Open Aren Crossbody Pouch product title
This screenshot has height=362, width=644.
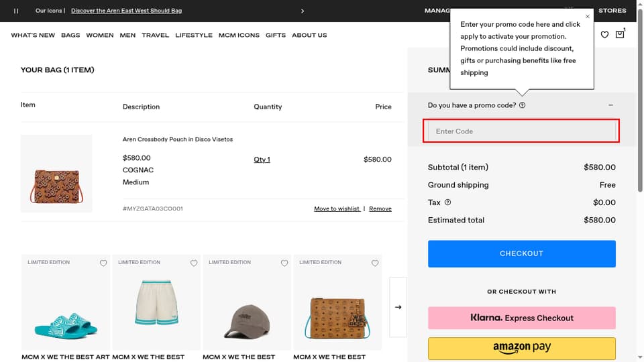point(177,139)
